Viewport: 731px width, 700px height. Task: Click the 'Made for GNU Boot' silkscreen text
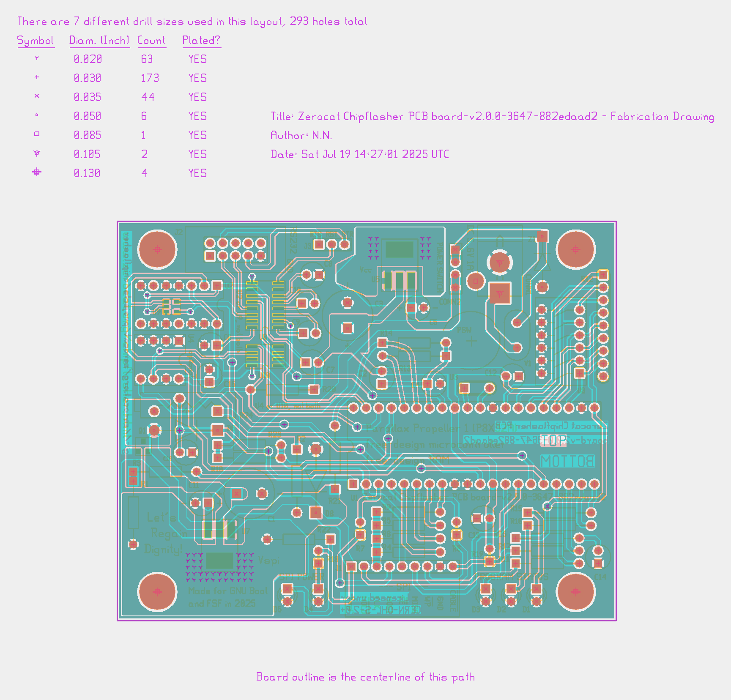click(228, 591)
